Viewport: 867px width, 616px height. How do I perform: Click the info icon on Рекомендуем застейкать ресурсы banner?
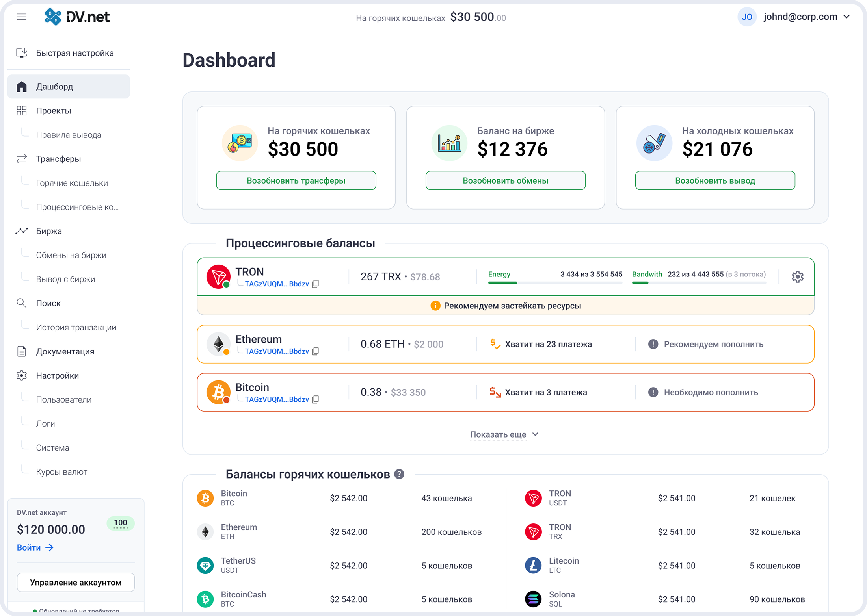coord(435,305)
